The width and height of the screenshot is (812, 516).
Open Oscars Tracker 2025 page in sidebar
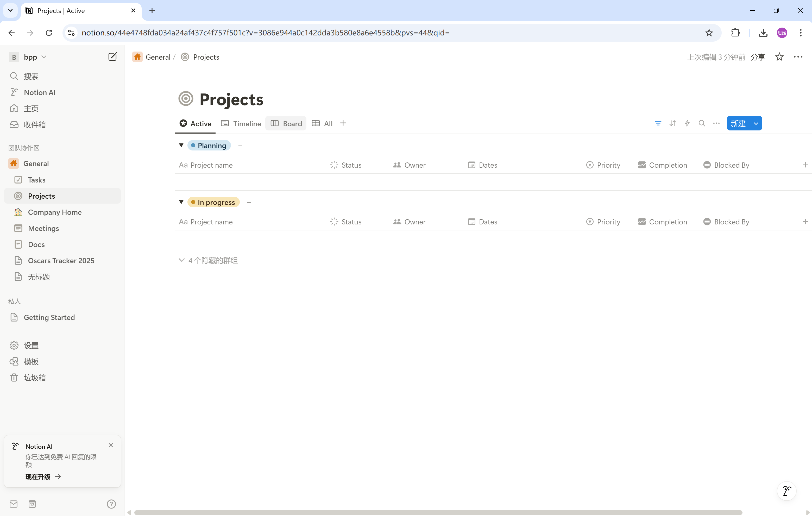click(61, 260)
